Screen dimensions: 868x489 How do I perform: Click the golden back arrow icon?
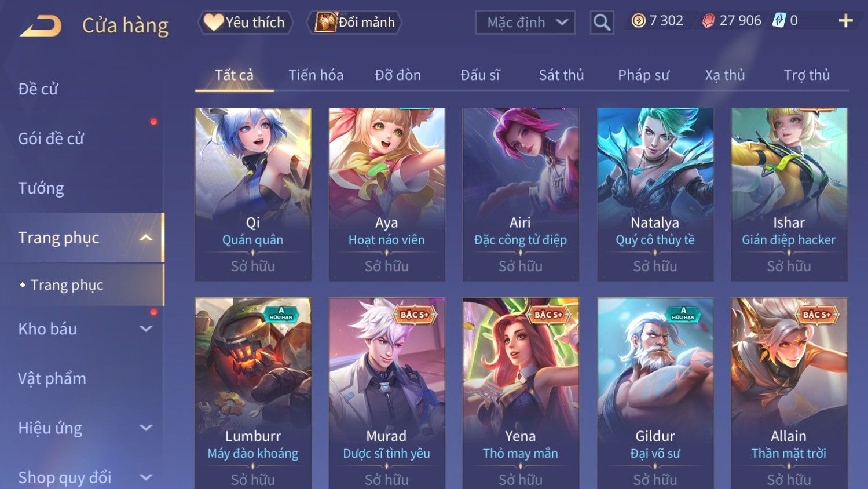(41, 26)
